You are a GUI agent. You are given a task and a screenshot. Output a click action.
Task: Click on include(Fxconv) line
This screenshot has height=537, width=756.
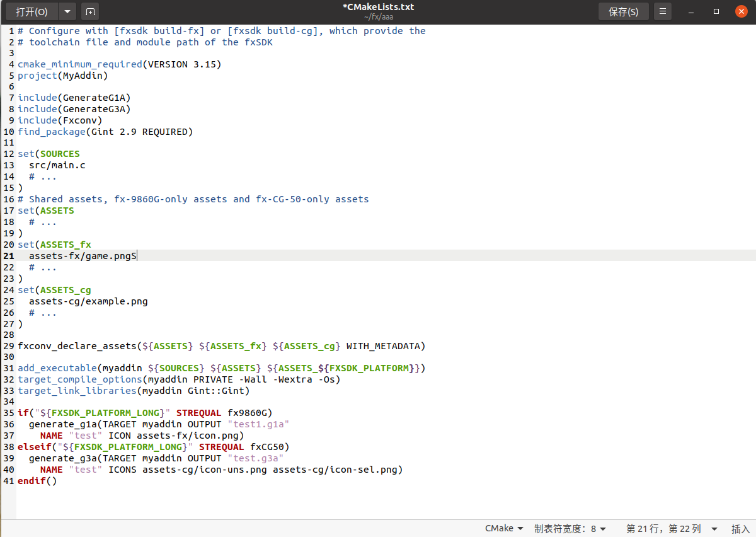60,120
